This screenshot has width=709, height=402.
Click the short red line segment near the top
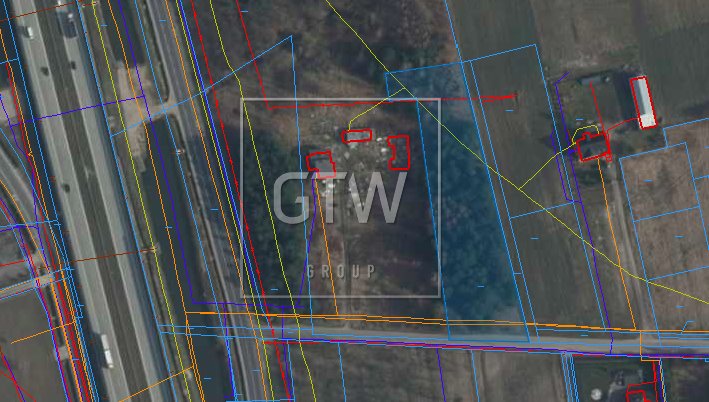(498, 97)
